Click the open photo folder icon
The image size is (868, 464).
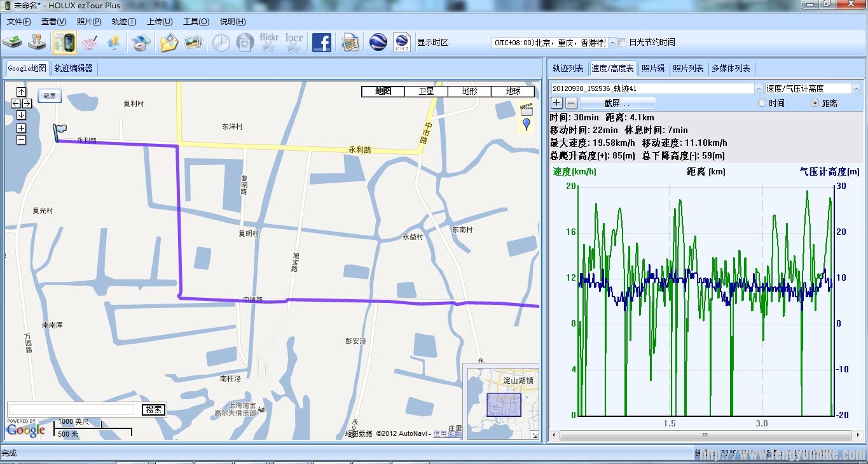point(169,43)
